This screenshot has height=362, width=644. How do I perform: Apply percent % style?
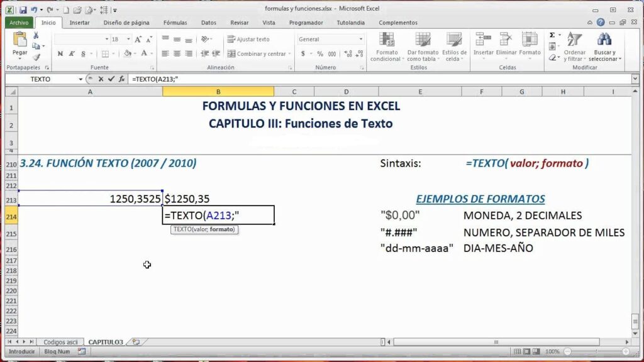[x=320, y=54]
